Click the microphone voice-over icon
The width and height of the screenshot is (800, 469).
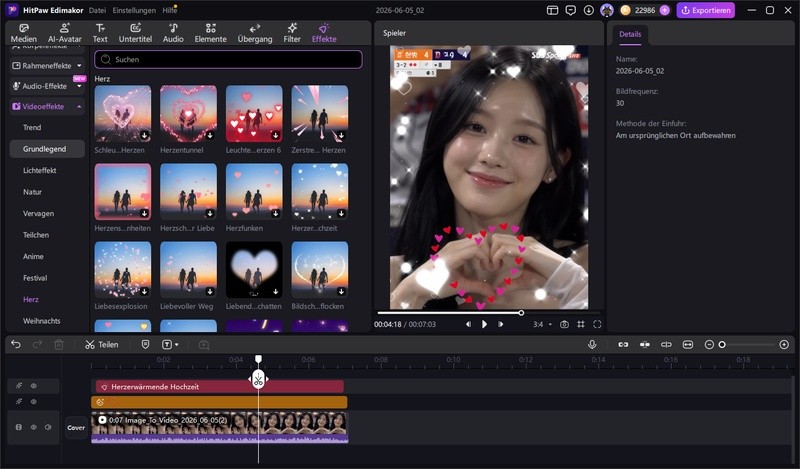(592, 344)
